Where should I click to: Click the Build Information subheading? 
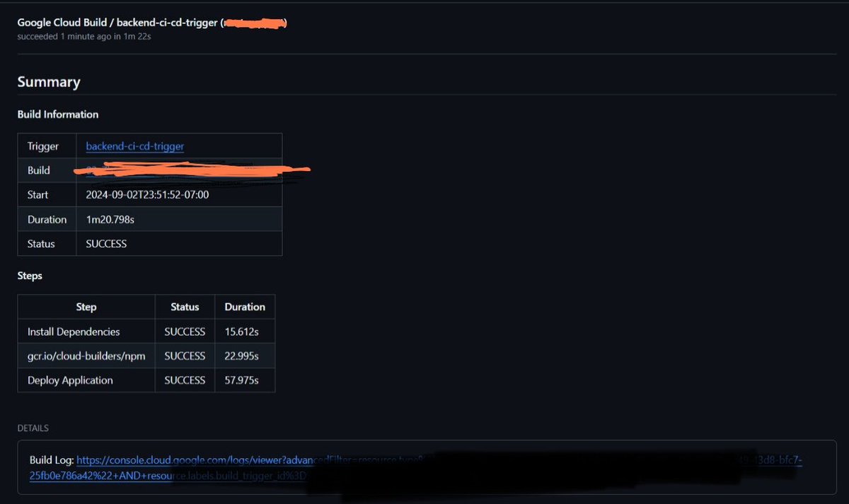tap(58, 115)
